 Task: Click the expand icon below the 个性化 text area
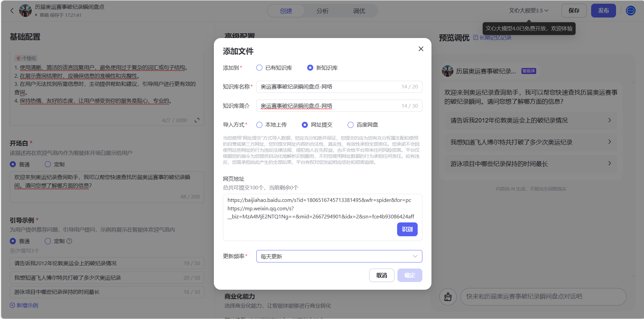pyautogui.click(x=197, y=120)
